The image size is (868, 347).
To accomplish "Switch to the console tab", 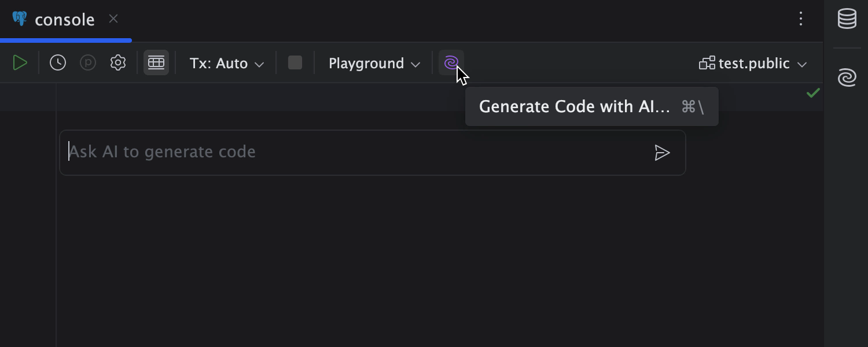I will pos(64,20).
